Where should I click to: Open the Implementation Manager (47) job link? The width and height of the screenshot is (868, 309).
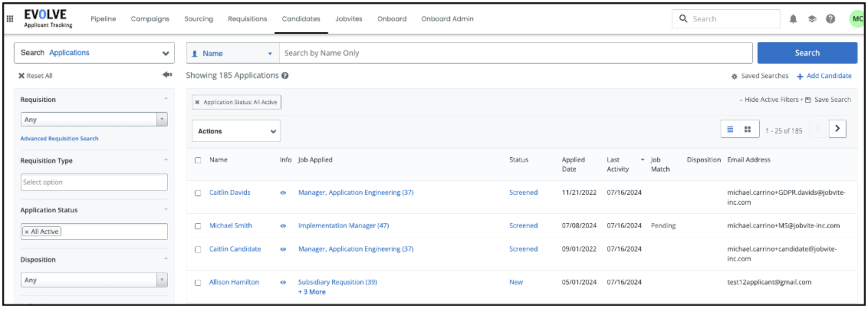pos(344,225)
